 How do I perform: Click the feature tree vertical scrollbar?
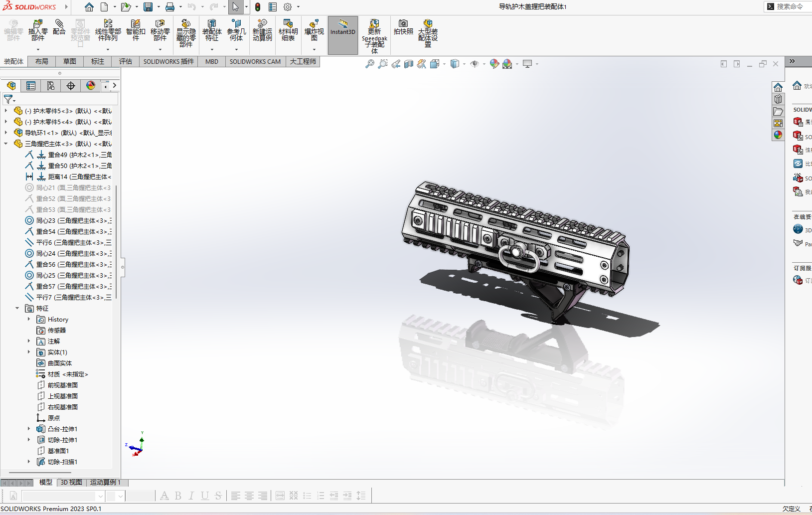coord(116,242)
